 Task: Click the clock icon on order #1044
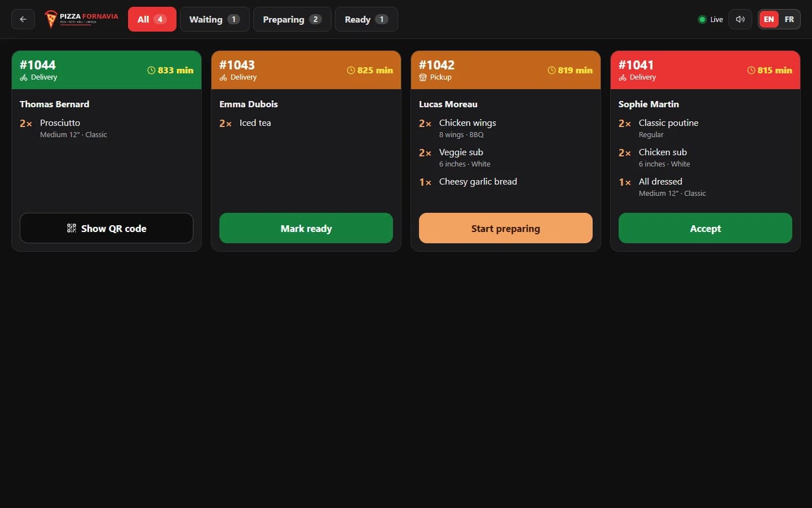[151, 71]
